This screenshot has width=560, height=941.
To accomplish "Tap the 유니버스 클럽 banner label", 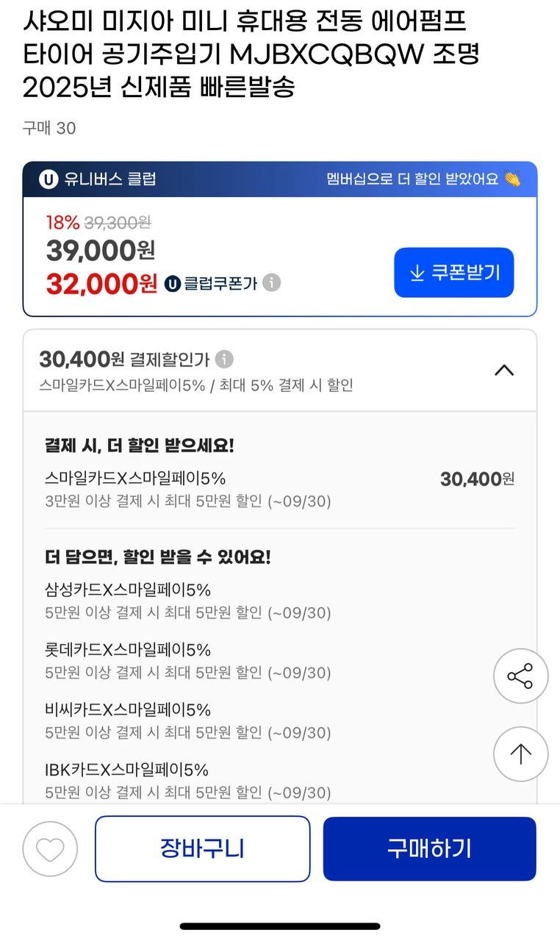I will coord(110,179).
